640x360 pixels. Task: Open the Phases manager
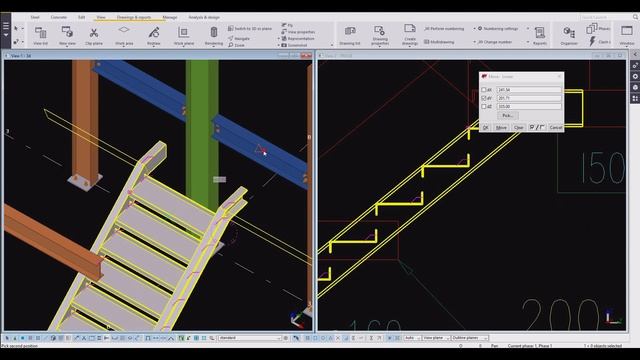[598, 28]
